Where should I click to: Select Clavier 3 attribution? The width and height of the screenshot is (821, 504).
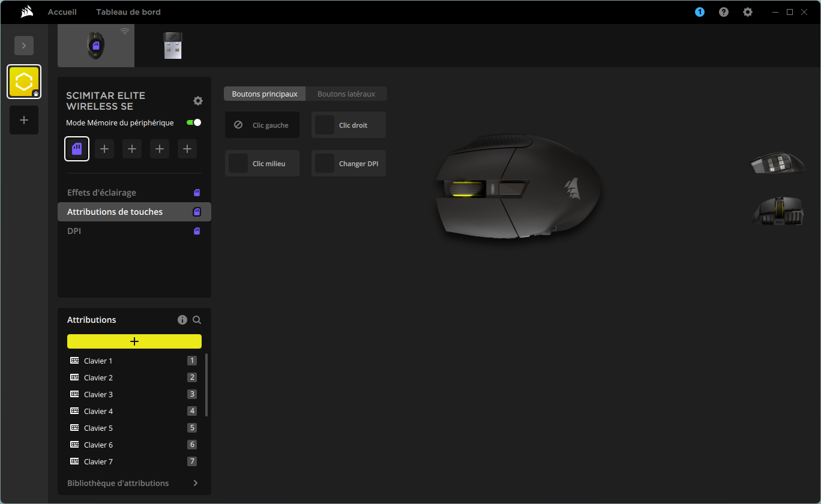tap(133, 394)
